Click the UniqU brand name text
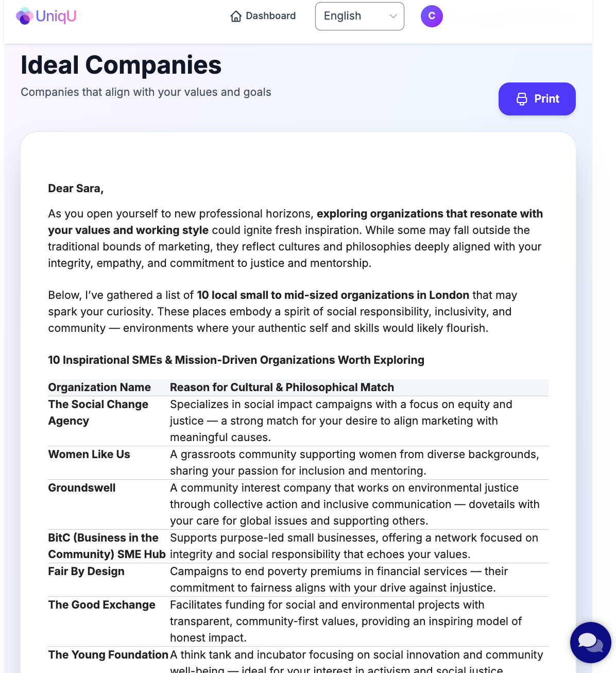This screenshot has width=616, height=673. coord(56,16)
